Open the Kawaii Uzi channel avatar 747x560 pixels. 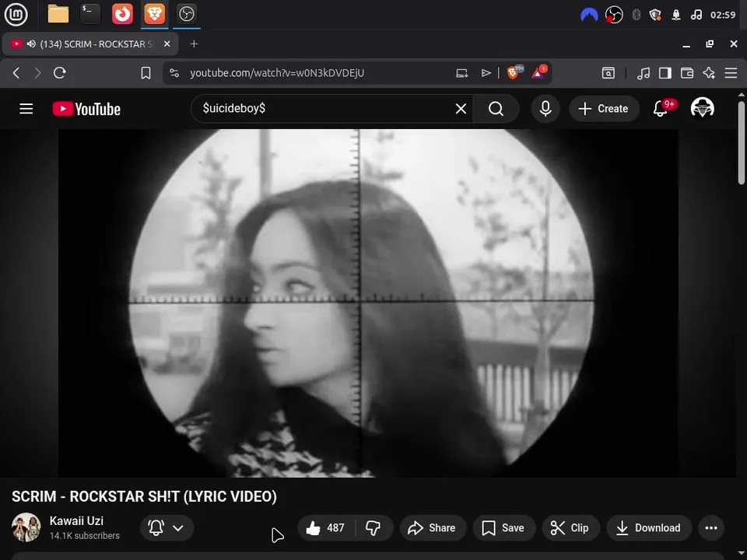[x=26, y=527]
